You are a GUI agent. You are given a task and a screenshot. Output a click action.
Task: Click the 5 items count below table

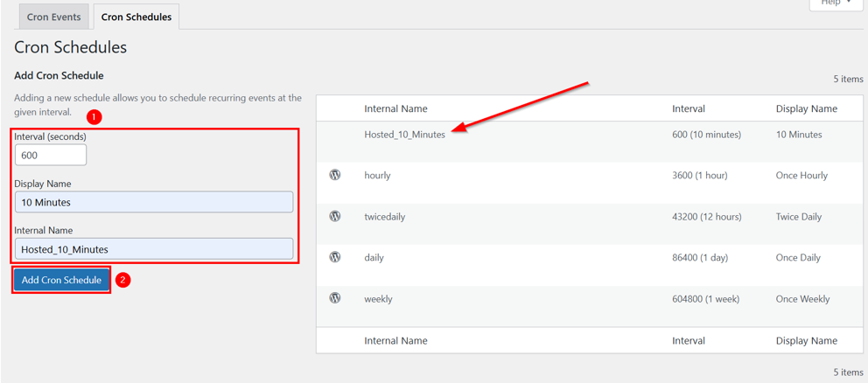[848, 372]
